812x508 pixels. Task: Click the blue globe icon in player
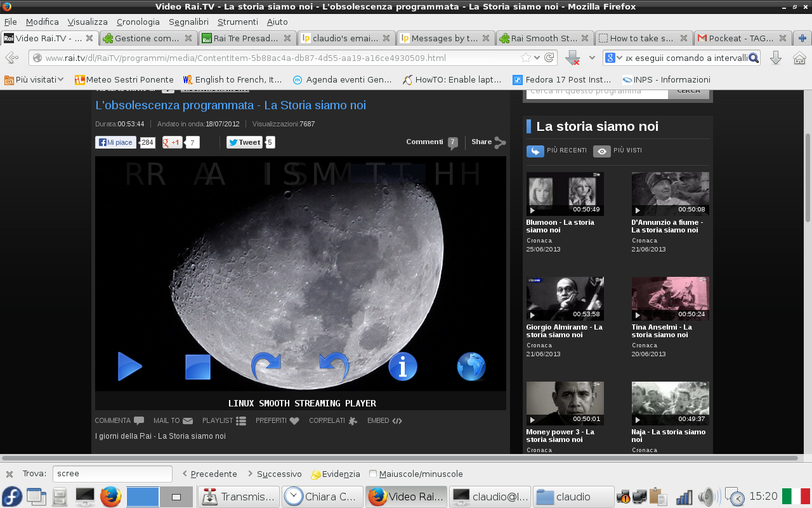click(471, 366)
